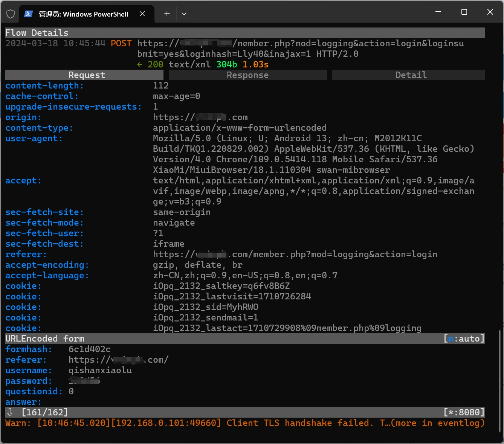Click the accept-encoding header name

(x=47, y=265)
